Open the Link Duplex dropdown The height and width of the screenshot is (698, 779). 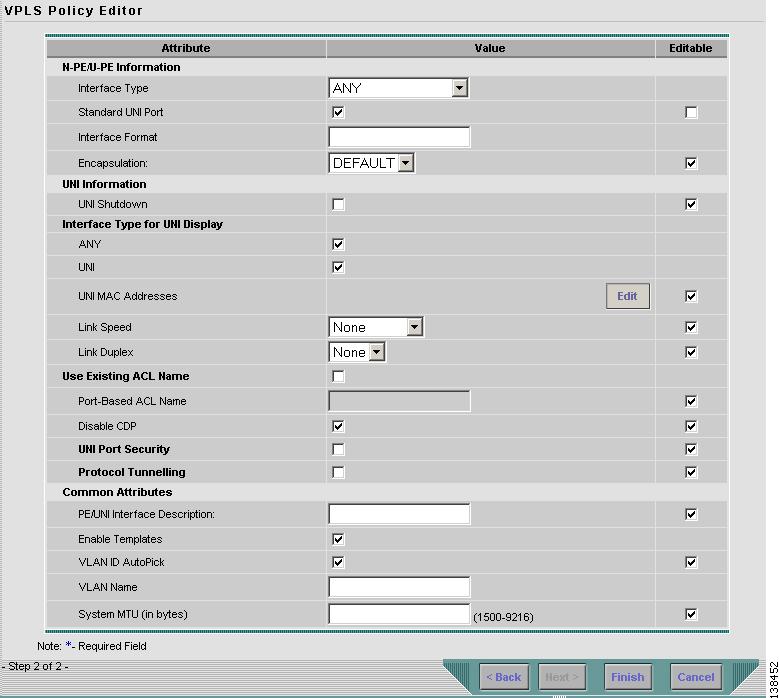[x=357, y=352]
